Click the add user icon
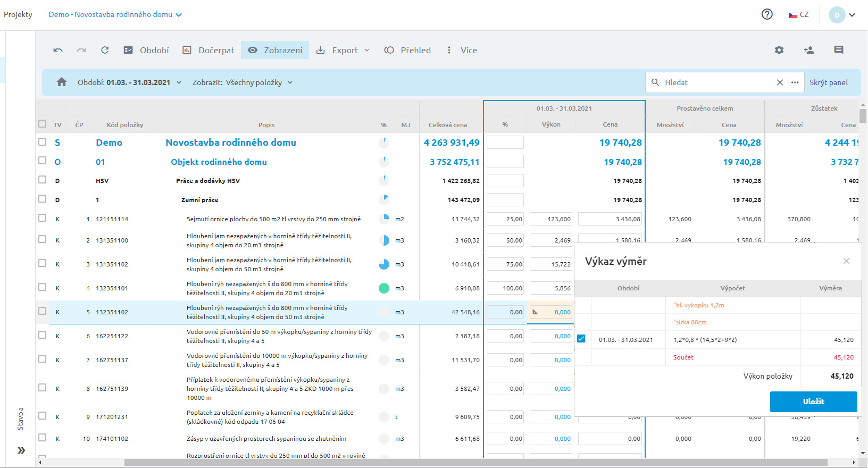The image size is (868, 468). (809, 50)
